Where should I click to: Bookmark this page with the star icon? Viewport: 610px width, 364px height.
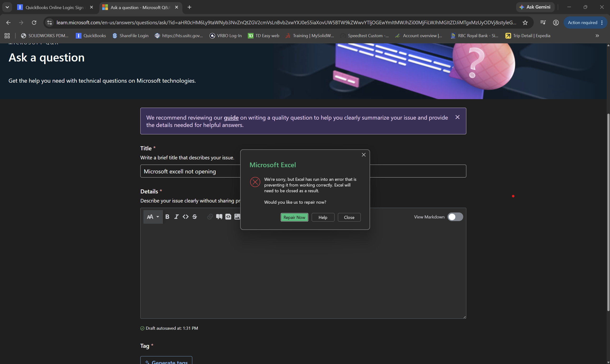(x=525, y=23)
